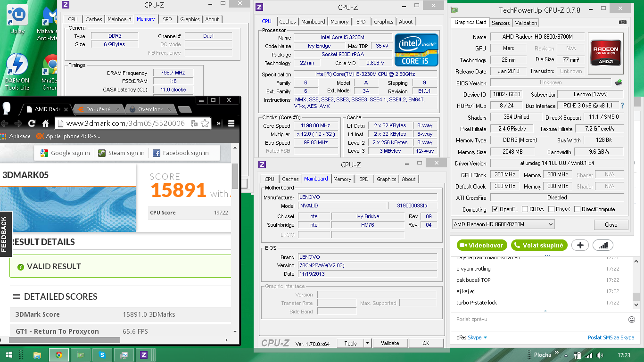Switch to Skype from the taskbar

pyautogui.click(x=102, y=355)
